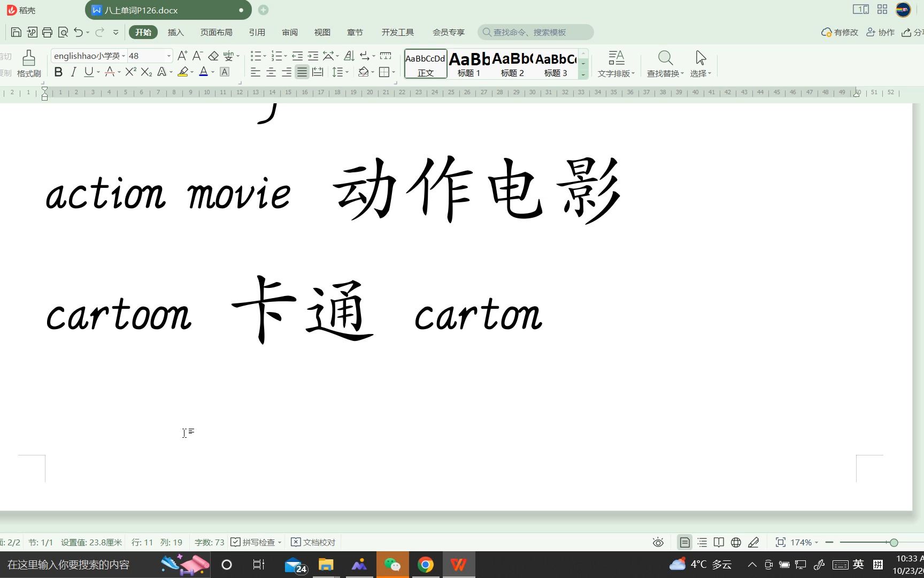Apply 标题 2 heading style
The height and width of the screenshot is (578, 924).
click(512, 64)
